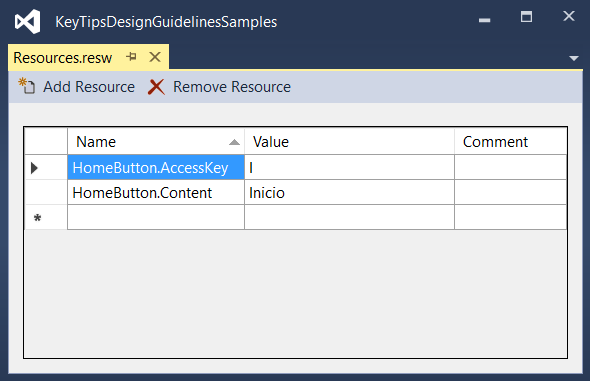Click the empty Value cell in new row
The image size is (590, 381).
coord(349,217)
